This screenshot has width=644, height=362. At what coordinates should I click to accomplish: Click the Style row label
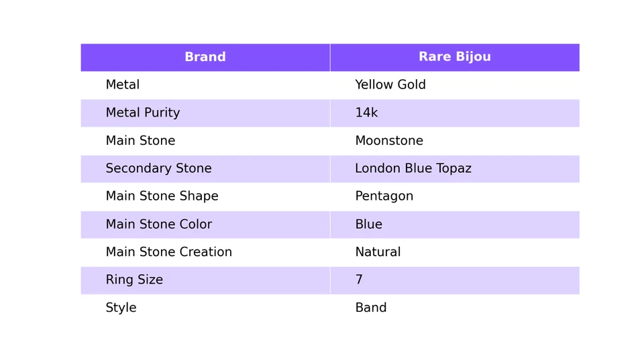[x=121, y=308]
